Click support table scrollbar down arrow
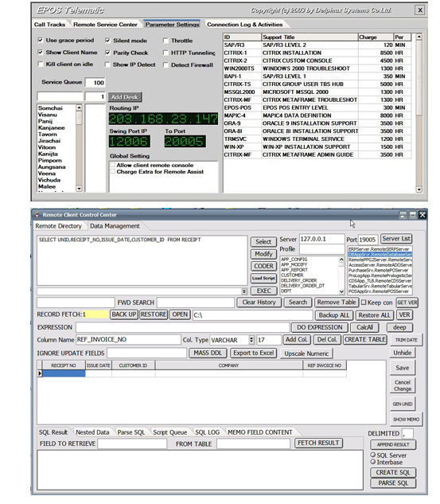Screen dimensions: 440x504 pyautogui.click(x=419, y=189)
